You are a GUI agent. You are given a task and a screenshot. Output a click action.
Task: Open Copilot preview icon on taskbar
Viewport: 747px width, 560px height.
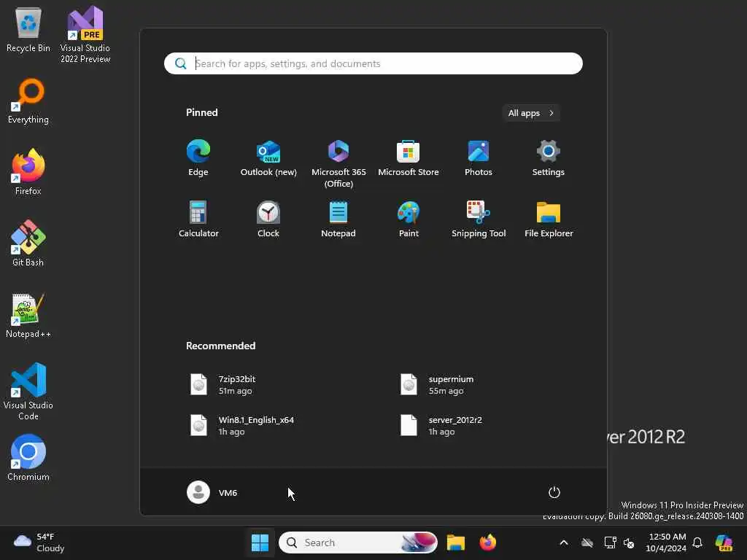click(724, 542)
